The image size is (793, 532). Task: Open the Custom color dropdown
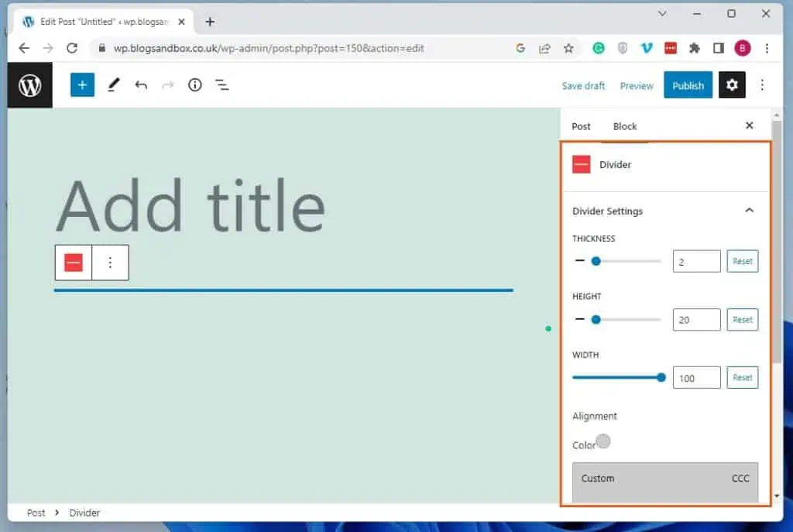tap(664, 479)
